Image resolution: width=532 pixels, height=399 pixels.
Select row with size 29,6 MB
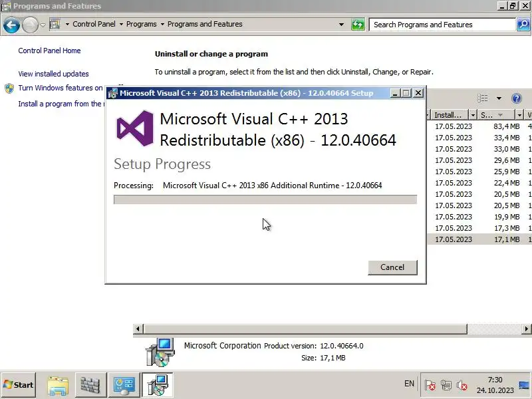tap(479, 160)
